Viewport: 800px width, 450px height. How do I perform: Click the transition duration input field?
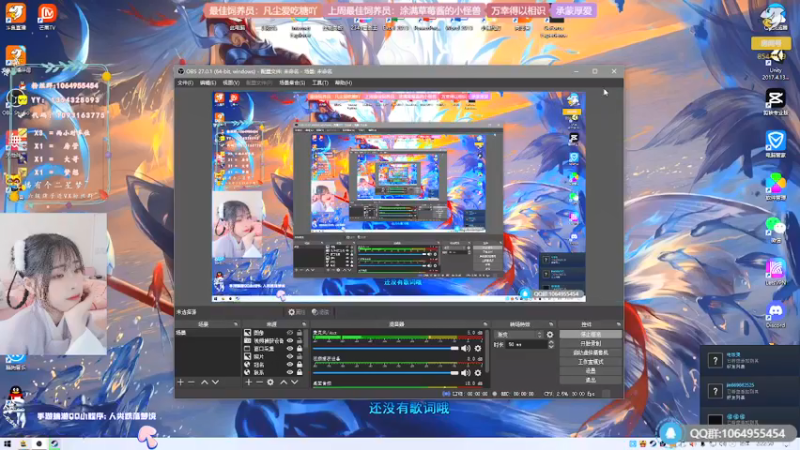tap(526, 345)
